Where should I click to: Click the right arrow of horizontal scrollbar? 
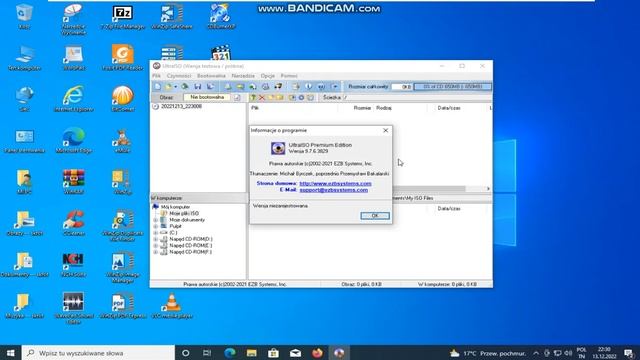(x=488, y=189)
